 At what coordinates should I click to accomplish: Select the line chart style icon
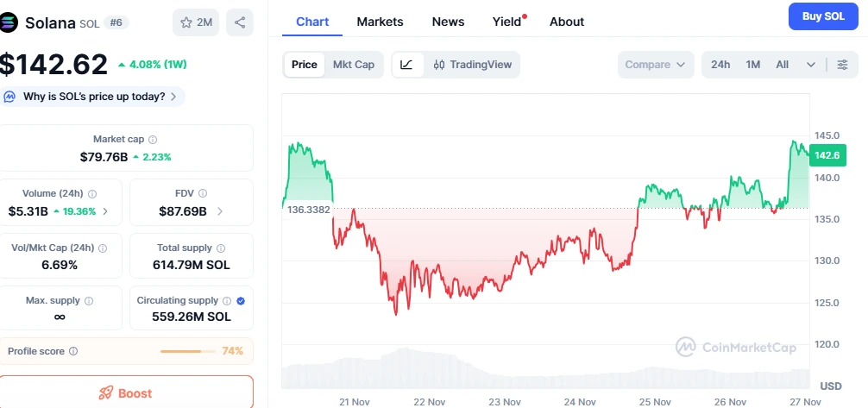tap(407, 65)
